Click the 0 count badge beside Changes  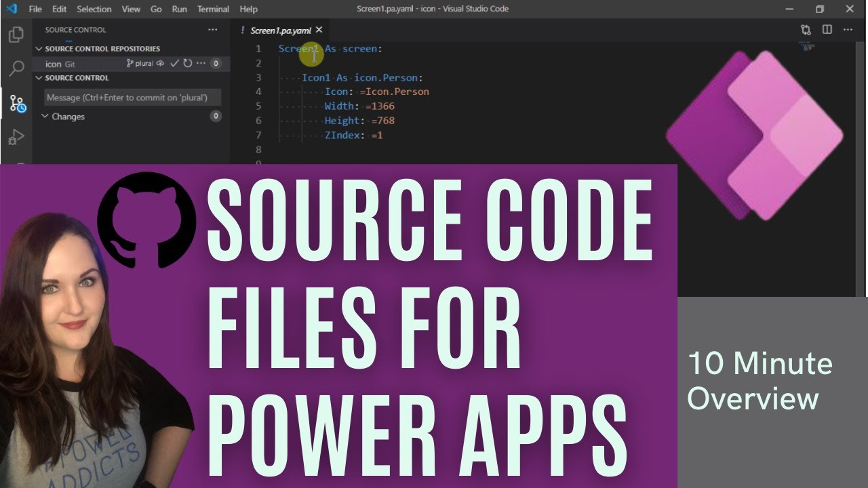pos(216,117)
